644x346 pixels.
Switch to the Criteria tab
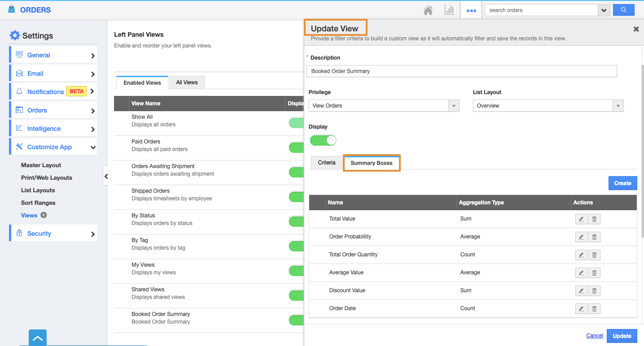click(327, 163)
